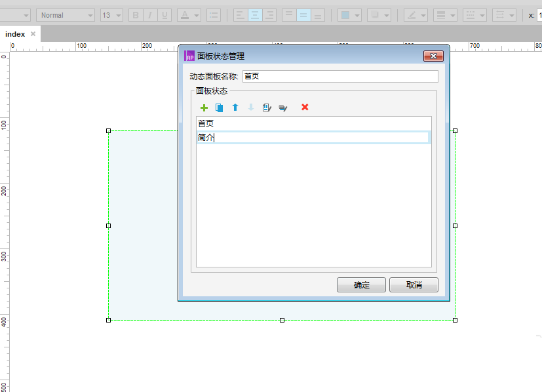Align text to bottom
The height and width of the screenshot is (392, 542).
pyautogui.click(x=318, y=15)
